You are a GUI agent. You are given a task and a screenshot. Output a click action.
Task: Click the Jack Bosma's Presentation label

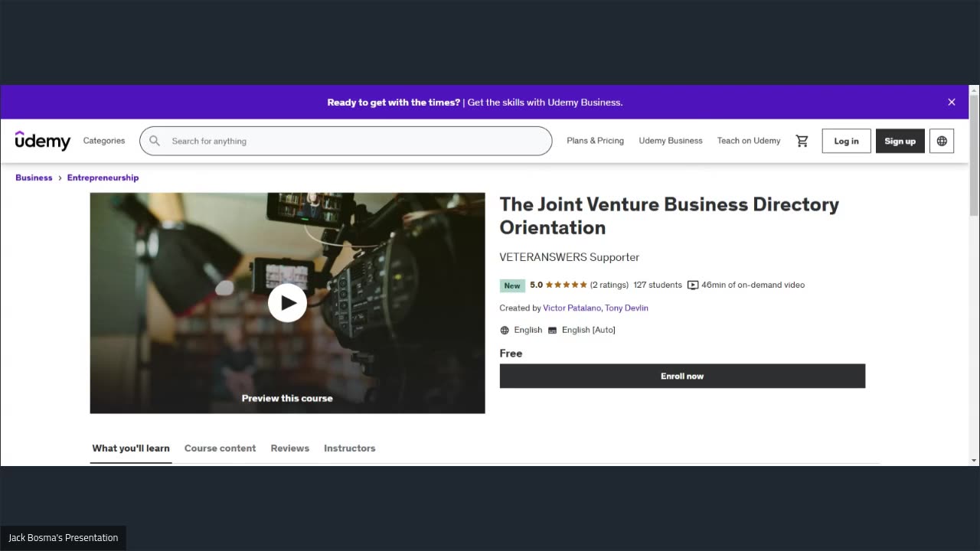tap(64, 538)
